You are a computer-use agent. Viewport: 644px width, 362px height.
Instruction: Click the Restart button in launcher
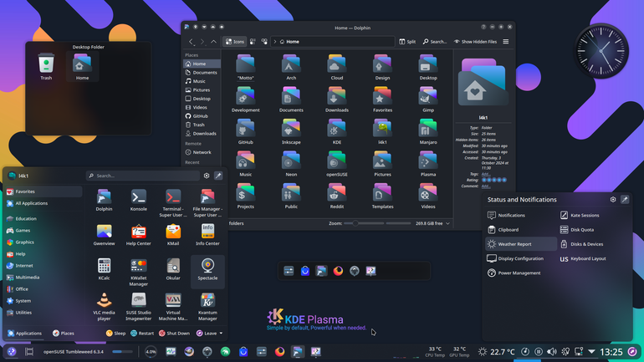pos(142,334)
